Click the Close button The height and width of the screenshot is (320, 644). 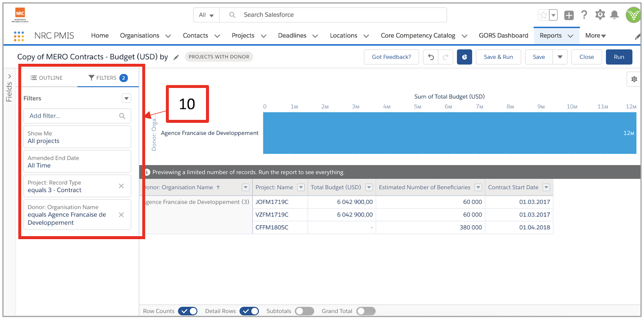tap(587, 57)
